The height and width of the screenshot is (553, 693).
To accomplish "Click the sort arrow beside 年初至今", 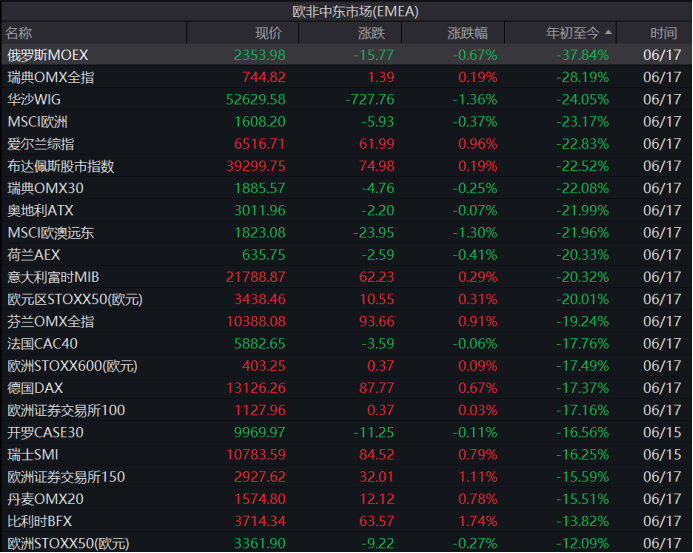I will 609,33.
